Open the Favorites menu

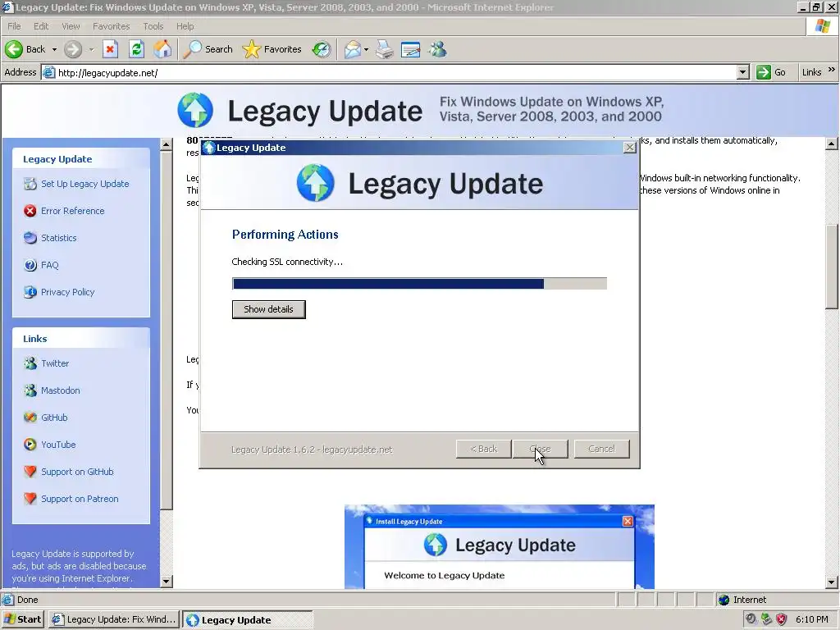pyautogui.click(x=112, y=26)
